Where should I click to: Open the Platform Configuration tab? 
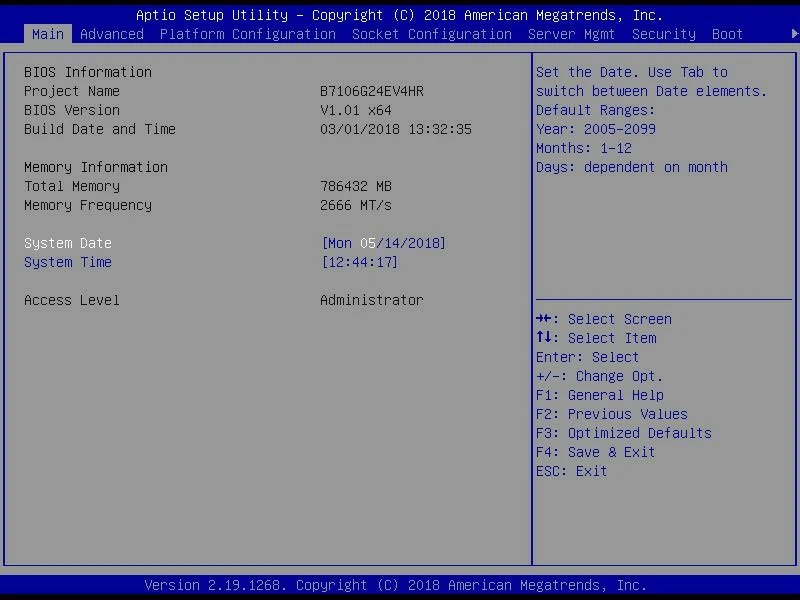pos(247,34)
